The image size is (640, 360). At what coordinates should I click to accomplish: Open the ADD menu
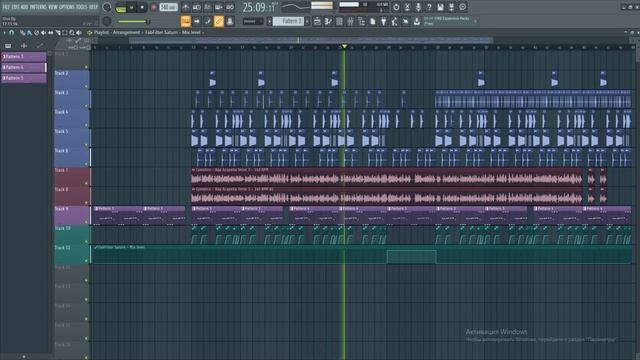24,7
